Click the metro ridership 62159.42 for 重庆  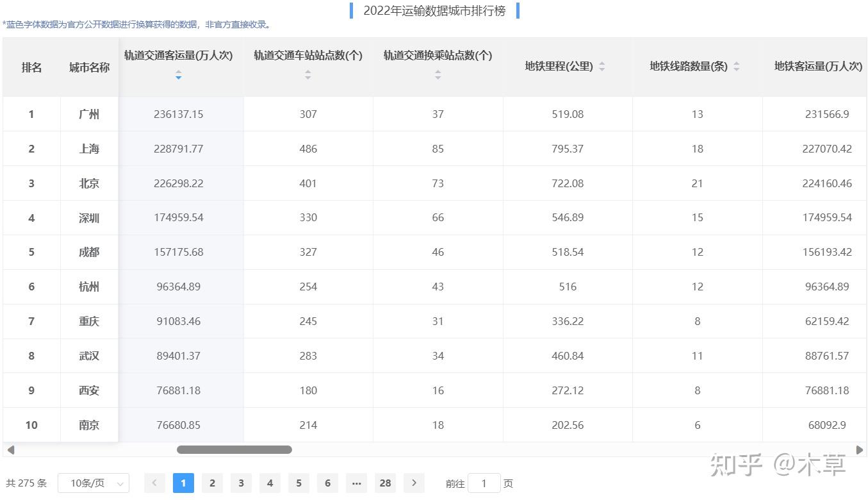[x=827, y=321]
